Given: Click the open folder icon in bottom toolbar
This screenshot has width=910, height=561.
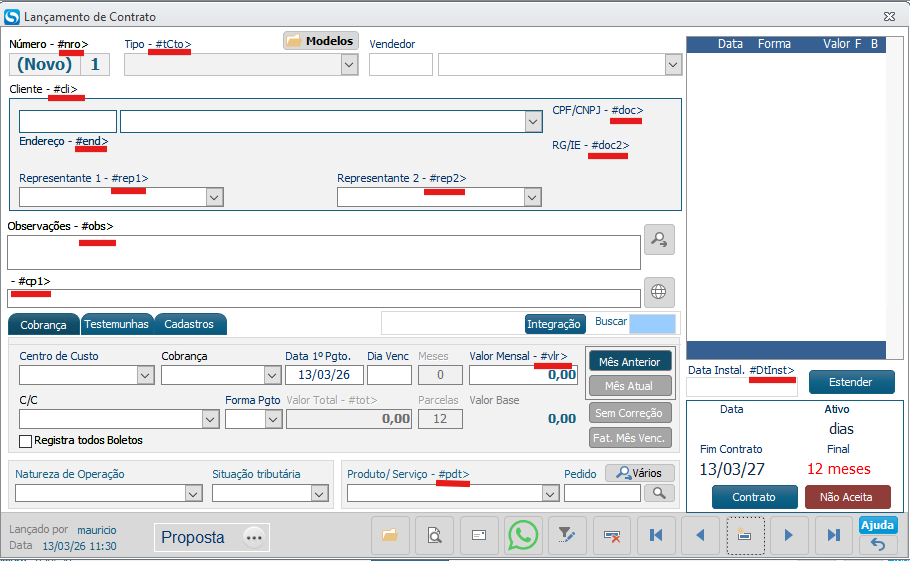Looking at the screenshot, I should (x=390, y=535).
